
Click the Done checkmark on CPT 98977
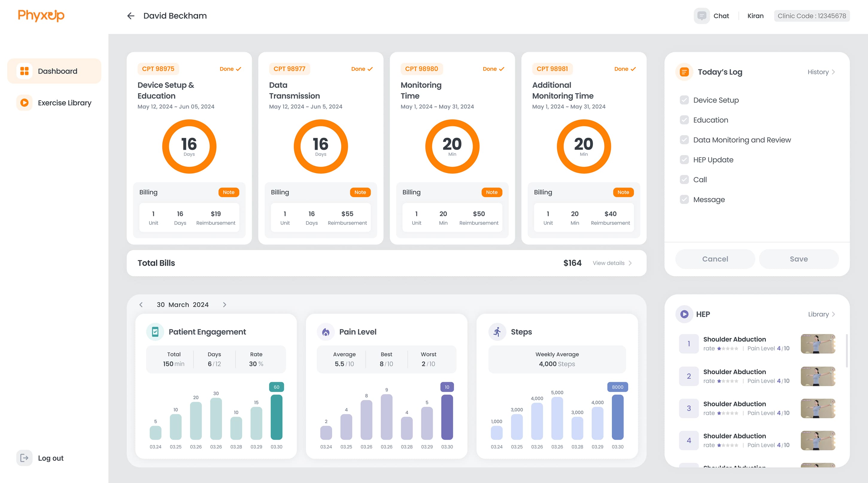pos(370,69)
